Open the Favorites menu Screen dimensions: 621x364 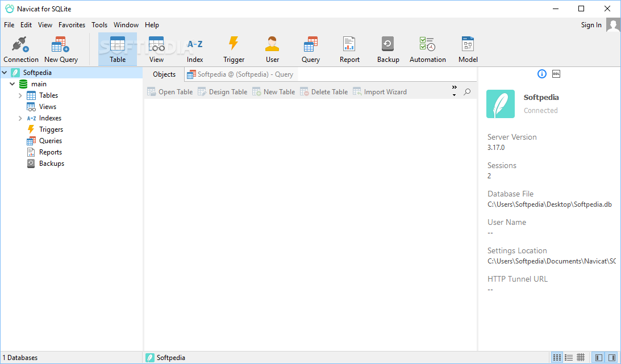tap(72, 25)
